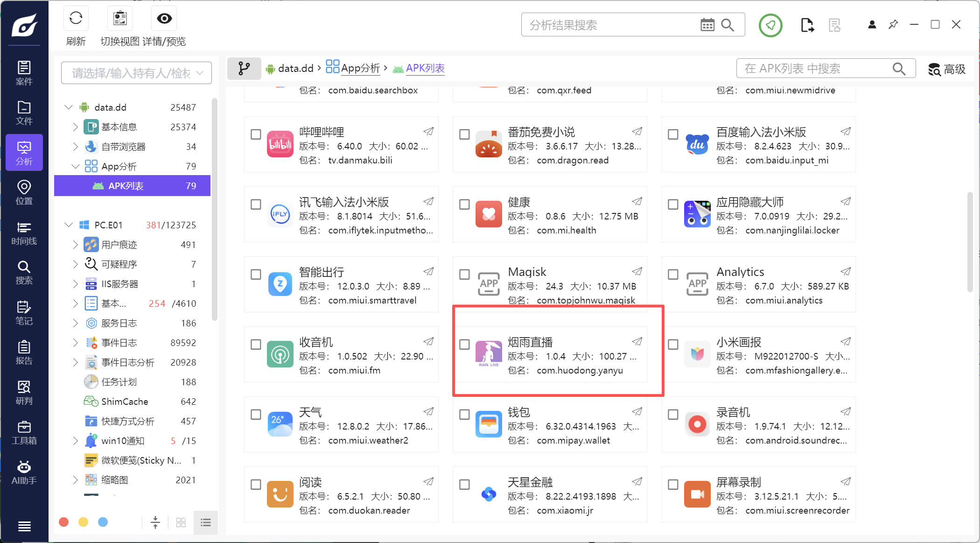Click the share icon on 烟雨直播 card
The image size is (980, 543).
click(x=637, y=342)
